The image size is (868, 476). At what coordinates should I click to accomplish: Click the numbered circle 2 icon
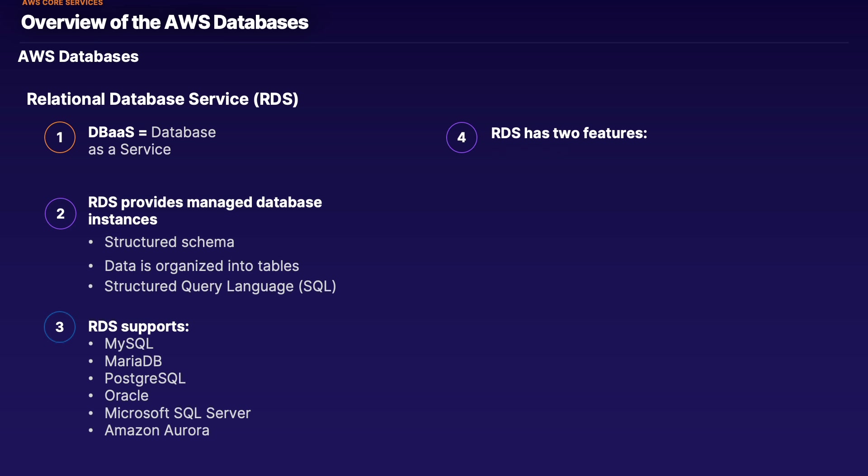[60, 213]
